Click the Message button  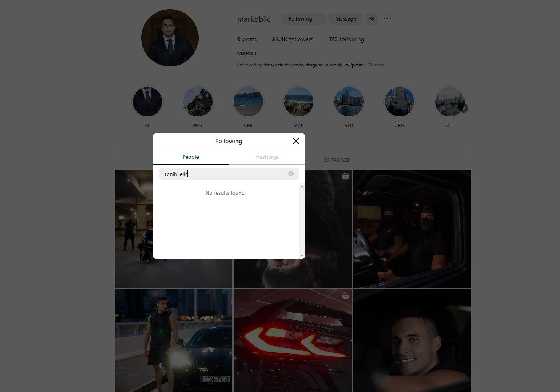[345, 19]
